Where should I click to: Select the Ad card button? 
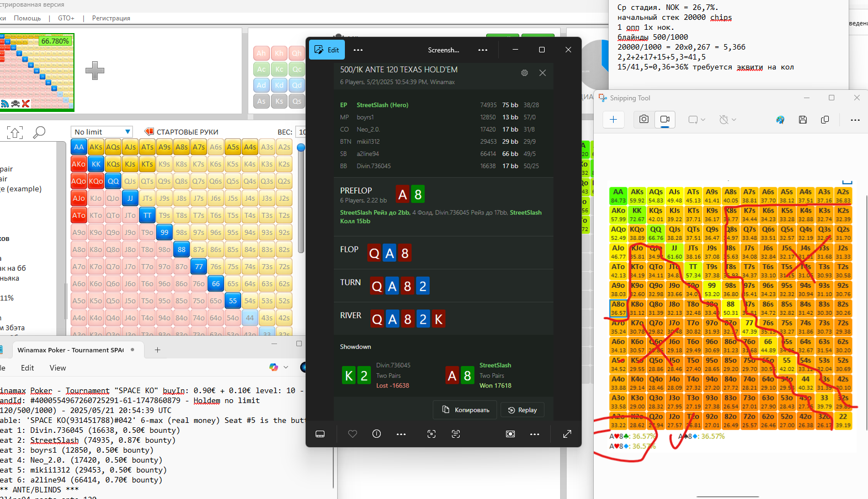tap(262, 85)
